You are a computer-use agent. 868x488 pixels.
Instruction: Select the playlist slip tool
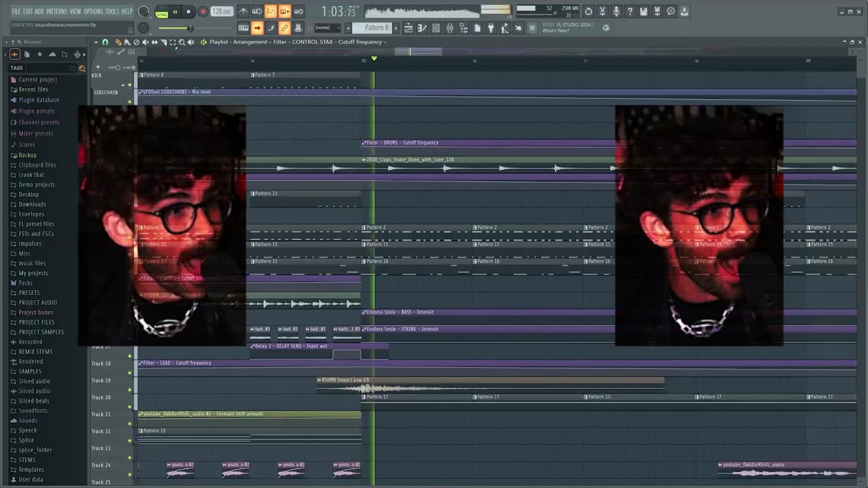tap(155, 42)
